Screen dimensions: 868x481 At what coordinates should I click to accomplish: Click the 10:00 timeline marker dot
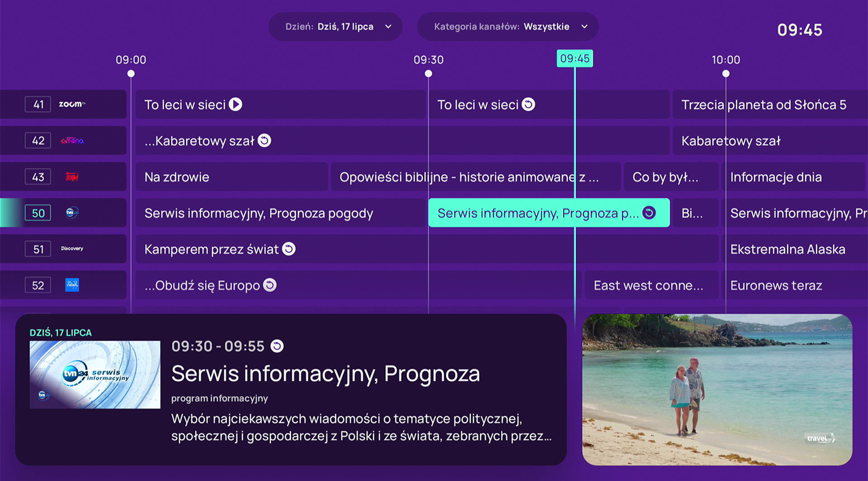pyautogui.click(x=726, y=74)
